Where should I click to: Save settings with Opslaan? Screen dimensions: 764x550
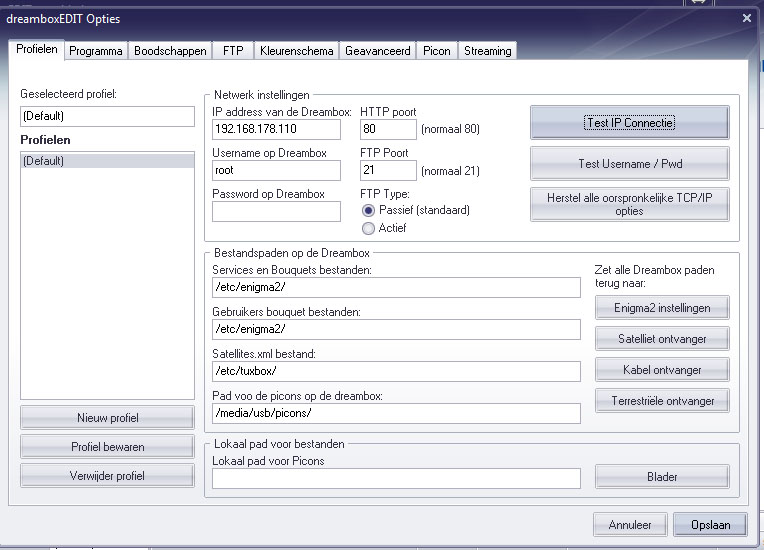pyautogui.click(x=710, y=525)
